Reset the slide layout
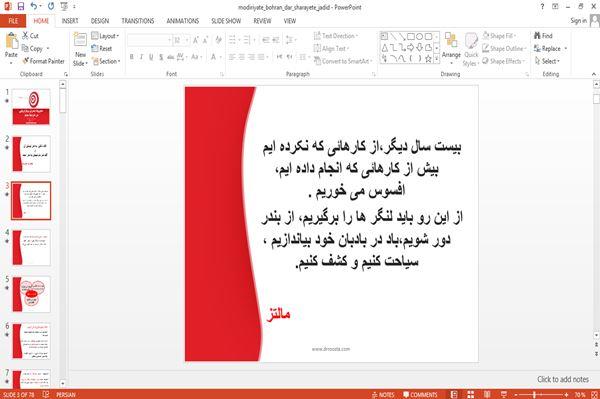600x399 pixels. point(102,48)
